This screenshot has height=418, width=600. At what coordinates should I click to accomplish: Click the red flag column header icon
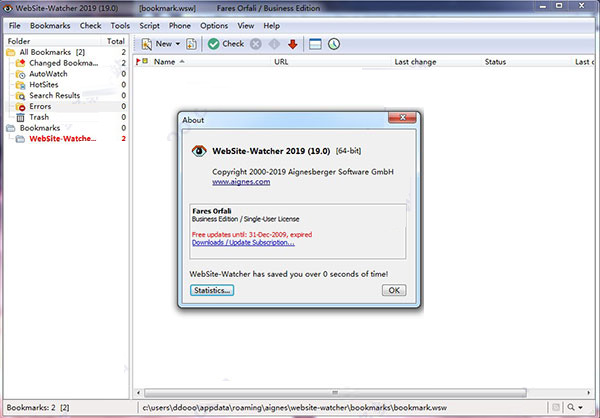(138, 61)
